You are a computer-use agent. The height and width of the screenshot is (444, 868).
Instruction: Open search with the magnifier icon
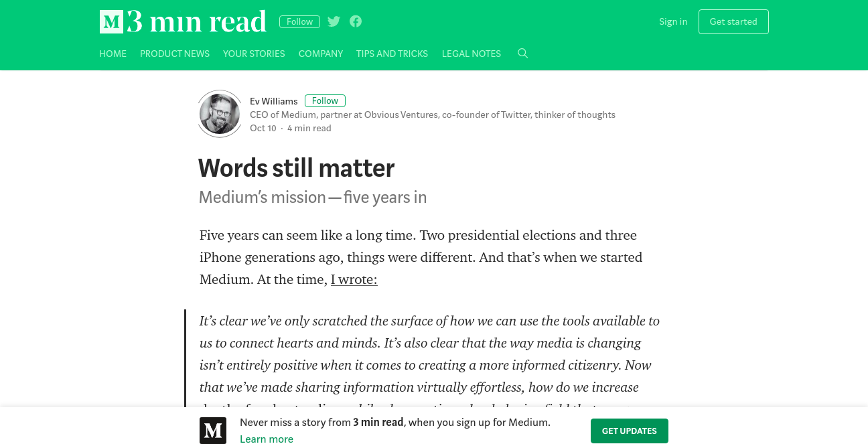click(x=523, y=54)
